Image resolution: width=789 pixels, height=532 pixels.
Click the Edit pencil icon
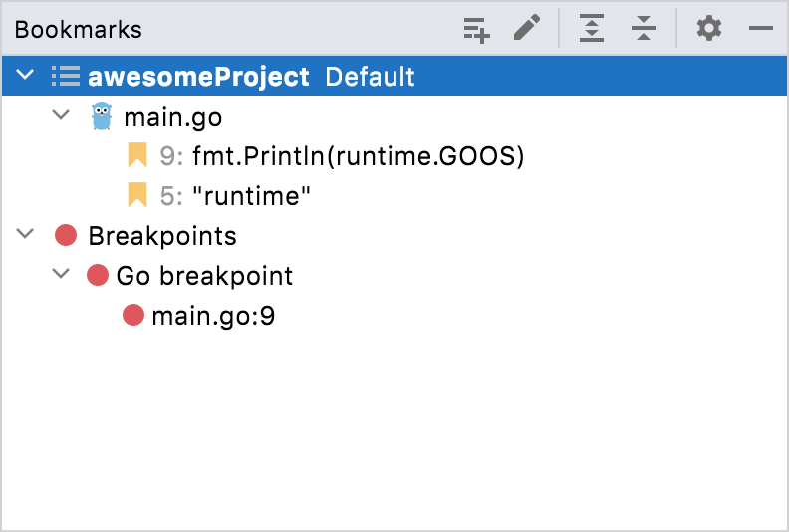[x=527, y=29]
